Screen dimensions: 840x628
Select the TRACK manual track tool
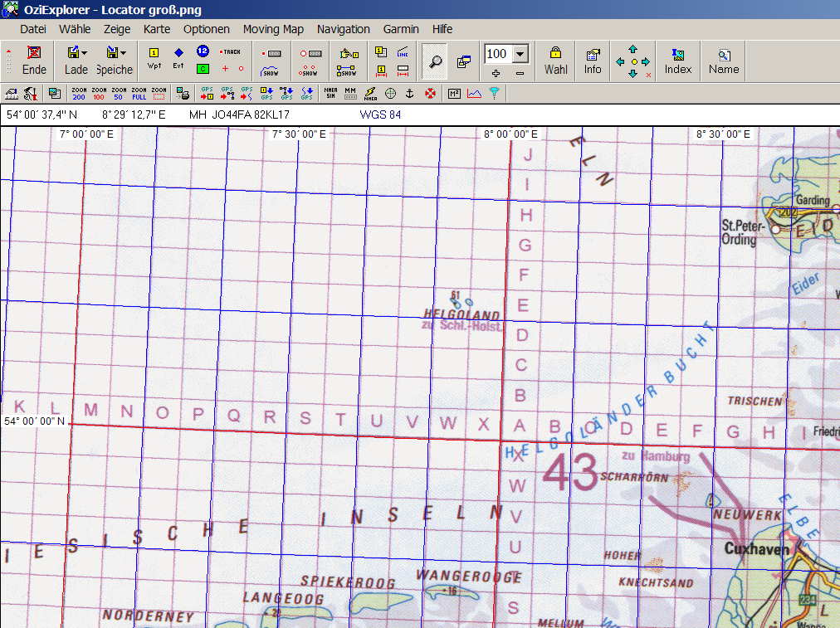coord(231,52)
